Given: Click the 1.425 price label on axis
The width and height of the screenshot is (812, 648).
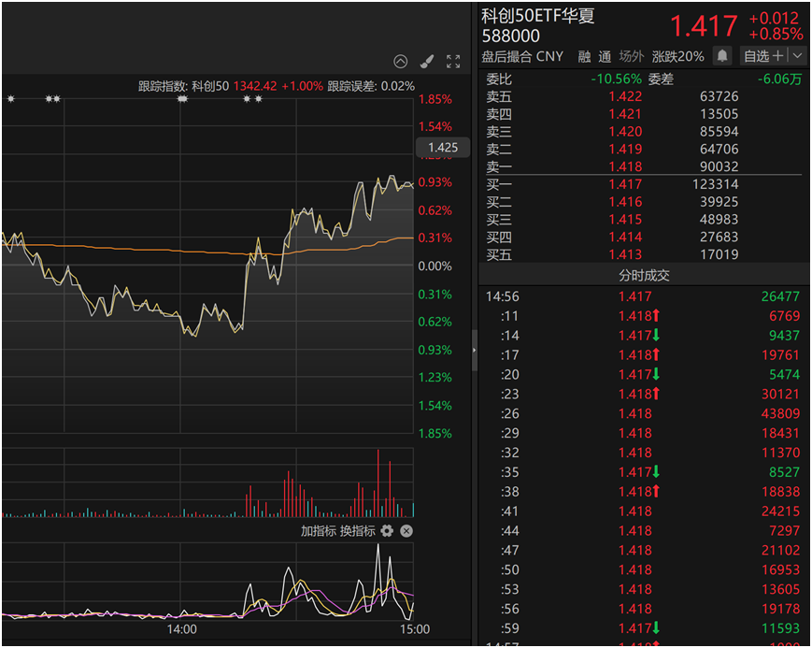Looking at the screenshot, I should tap(443, 147).
